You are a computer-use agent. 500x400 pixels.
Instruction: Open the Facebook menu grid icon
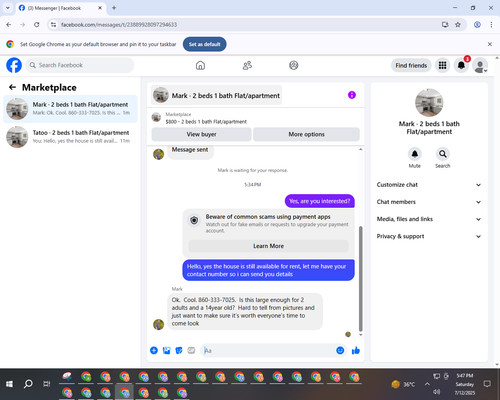442,65
